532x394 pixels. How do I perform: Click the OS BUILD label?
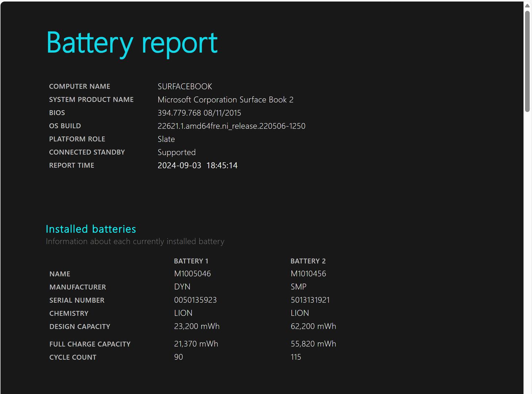click(65, 126)
